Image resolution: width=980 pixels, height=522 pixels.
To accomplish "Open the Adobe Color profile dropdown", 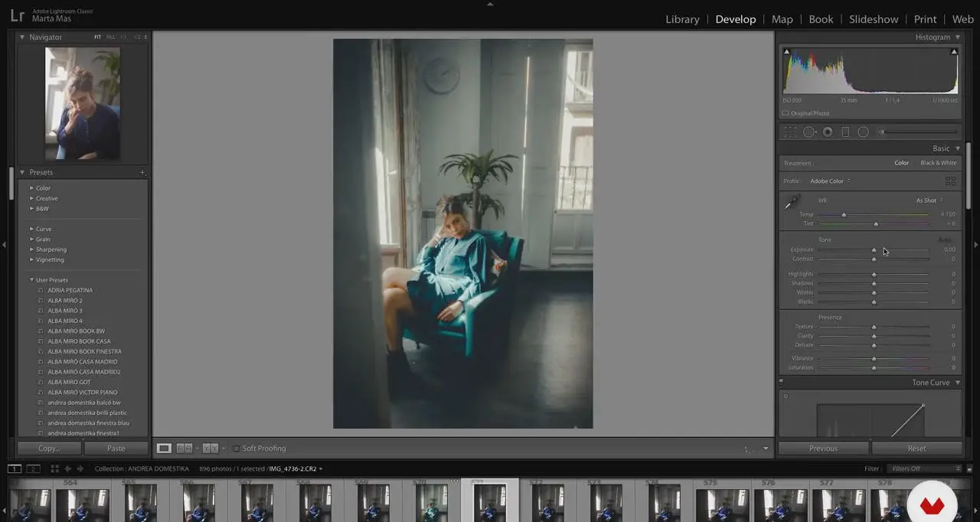I will (x=830, y=181).
